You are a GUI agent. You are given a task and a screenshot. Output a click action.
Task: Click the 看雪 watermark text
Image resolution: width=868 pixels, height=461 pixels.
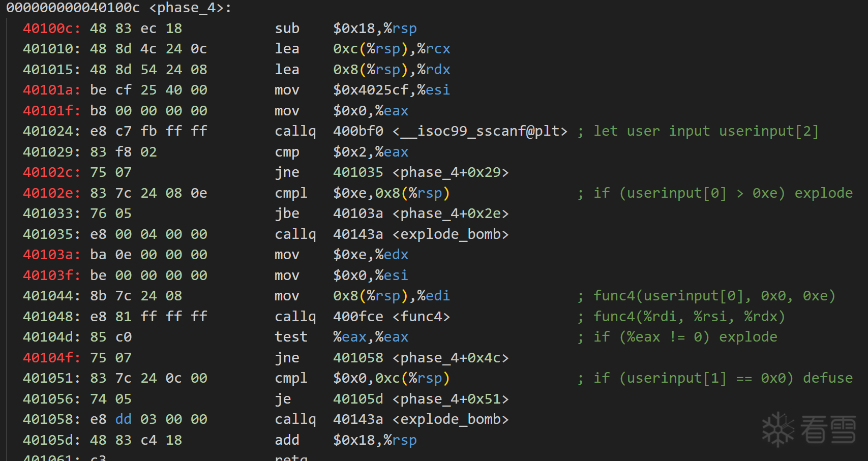828,429
